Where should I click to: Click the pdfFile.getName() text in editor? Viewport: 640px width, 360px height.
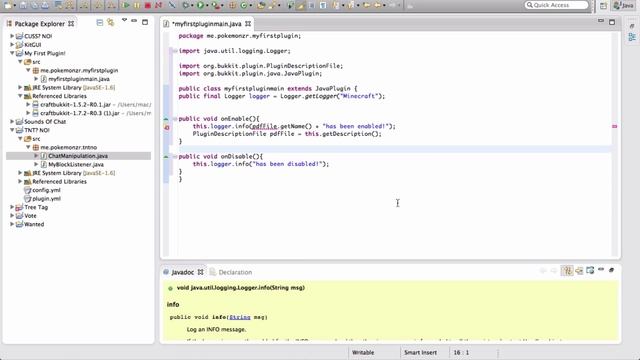282,127
